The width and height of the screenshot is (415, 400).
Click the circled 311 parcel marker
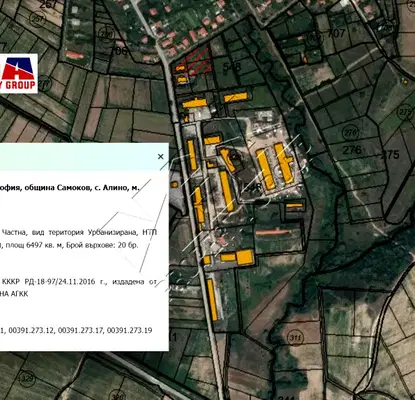click(x=295, y=338)
